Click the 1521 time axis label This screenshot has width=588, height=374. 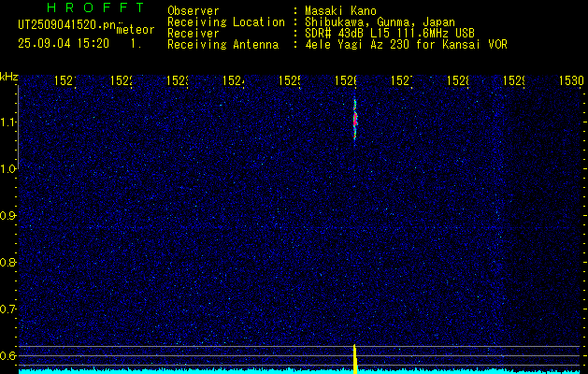click(x=65, y=80)
